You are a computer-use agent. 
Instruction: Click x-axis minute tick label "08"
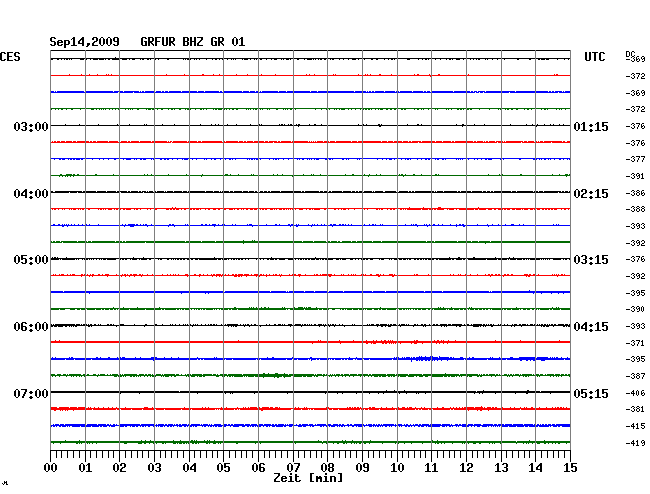point(327,468)
